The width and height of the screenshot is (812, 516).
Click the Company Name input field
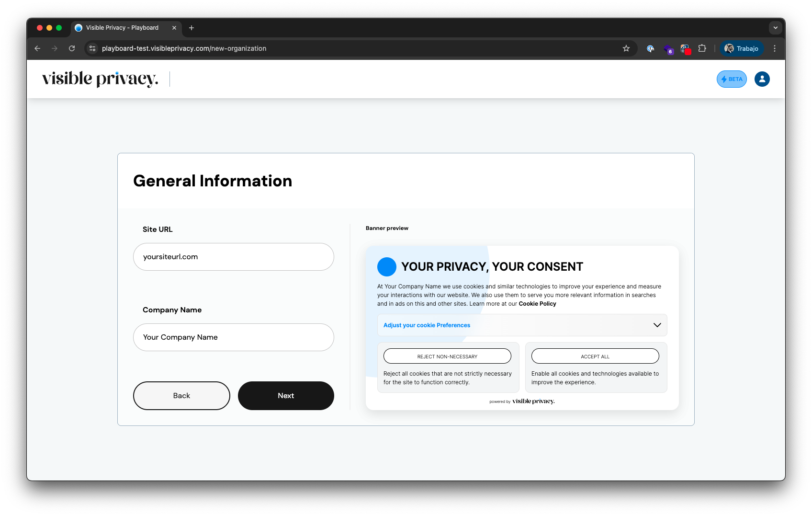click(233, 337)
